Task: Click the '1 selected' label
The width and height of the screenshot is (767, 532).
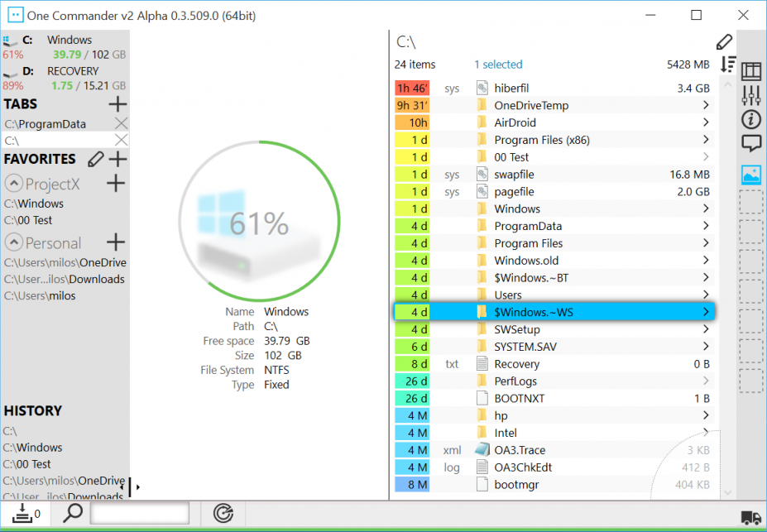Action: (498, 65)
